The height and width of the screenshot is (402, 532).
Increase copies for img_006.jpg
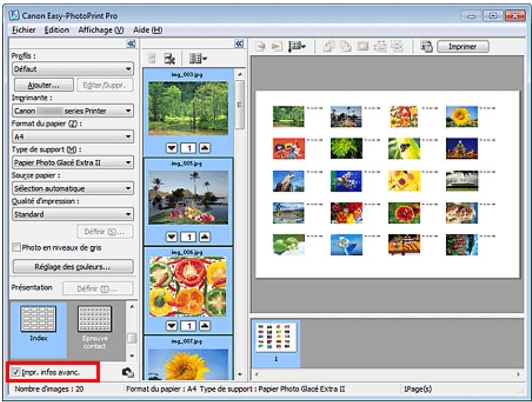coord(205,326)
